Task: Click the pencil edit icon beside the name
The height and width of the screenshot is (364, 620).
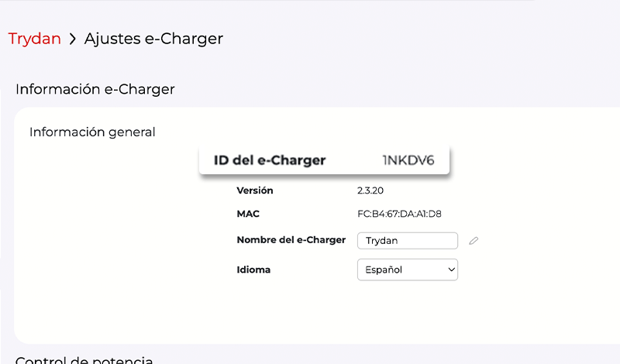Action: (x=474, y=241)
